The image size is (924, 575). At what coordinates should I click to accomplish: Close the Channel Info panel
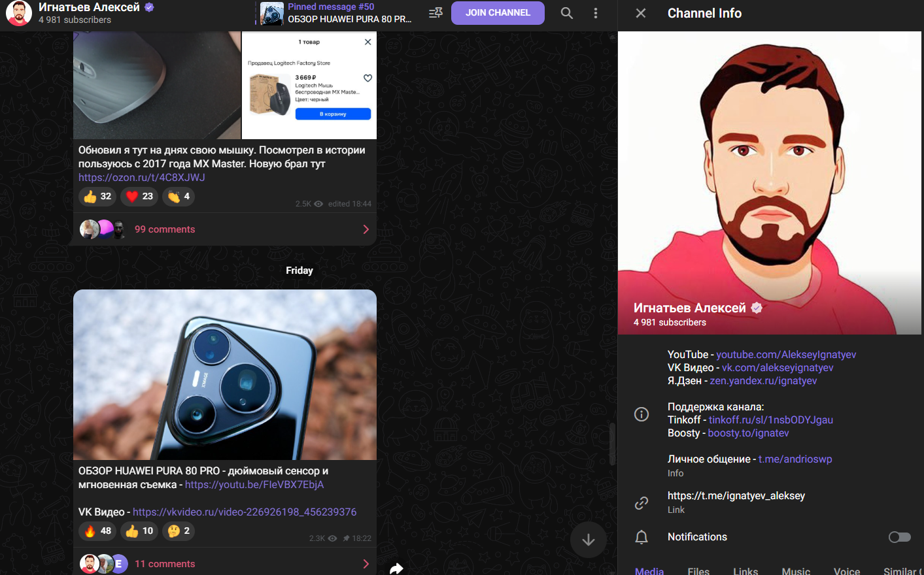pyautogui.click(x=641, y=13)
